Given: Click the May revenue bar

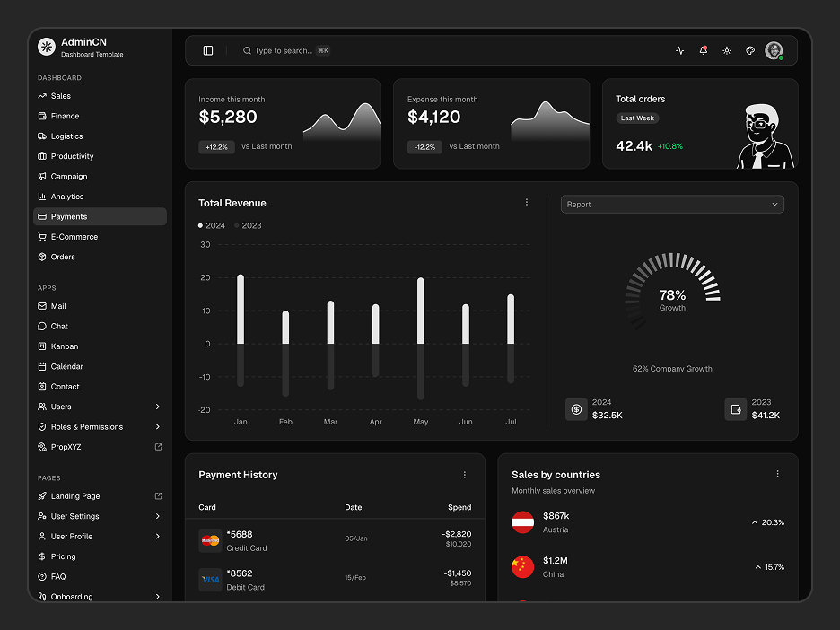Looking at the screenshot, I should coord(421,311).
